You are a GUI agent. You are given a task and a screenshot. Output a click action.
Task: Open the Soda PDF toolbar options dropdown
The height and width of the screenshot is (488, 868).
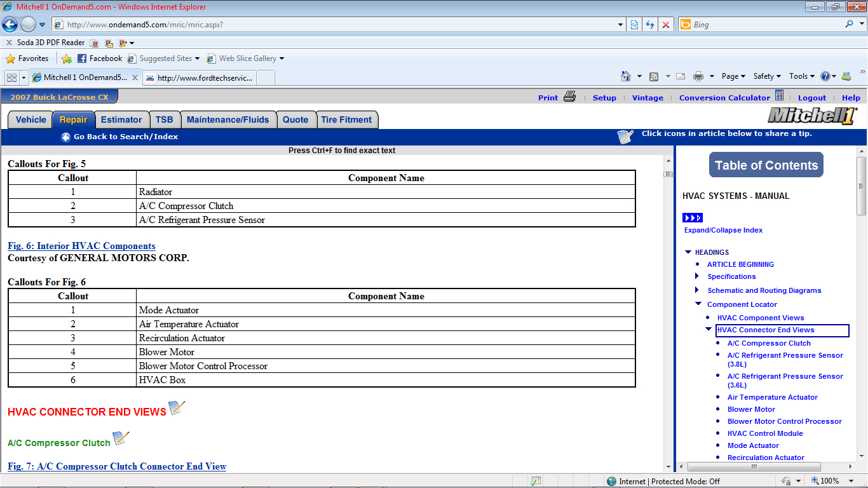pos(132,43)
